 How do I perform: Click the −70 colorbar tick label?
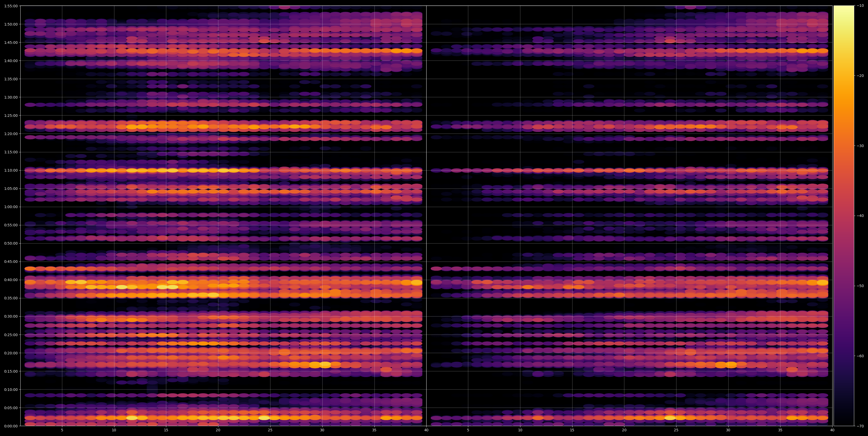860,426
